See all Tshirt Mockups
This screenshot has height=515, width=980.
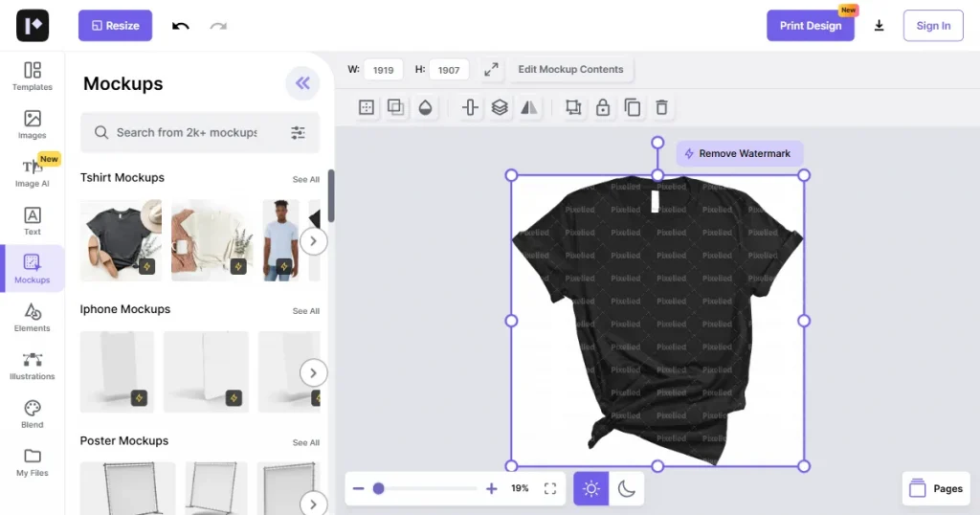[x=305, y=179]
